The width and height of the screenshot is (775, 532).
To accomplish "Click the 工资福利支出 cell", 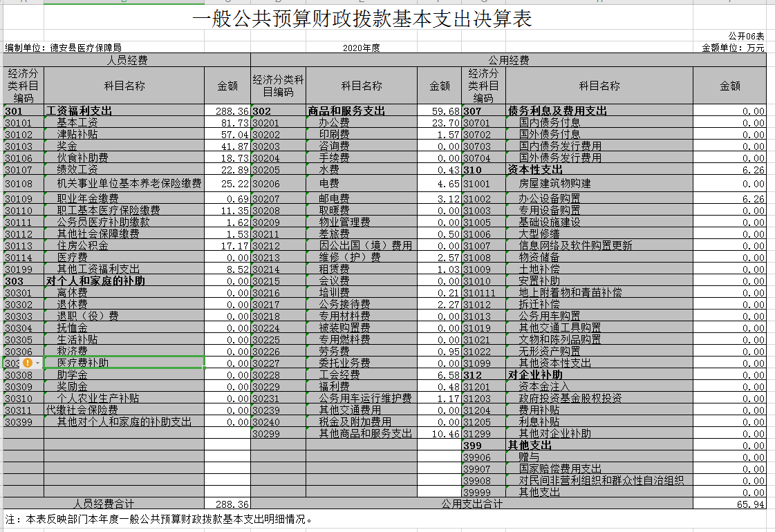I will coord(124,111).
